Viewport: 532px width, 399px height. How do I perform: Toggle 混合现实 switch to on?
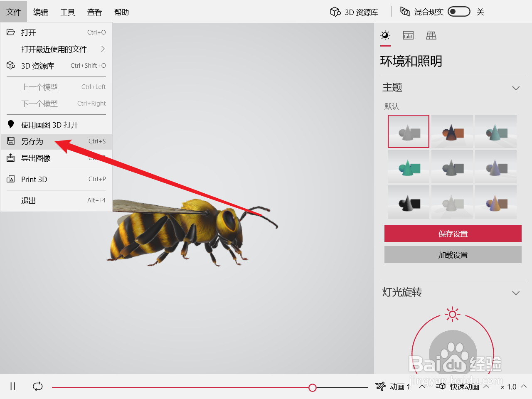point(459,12)
